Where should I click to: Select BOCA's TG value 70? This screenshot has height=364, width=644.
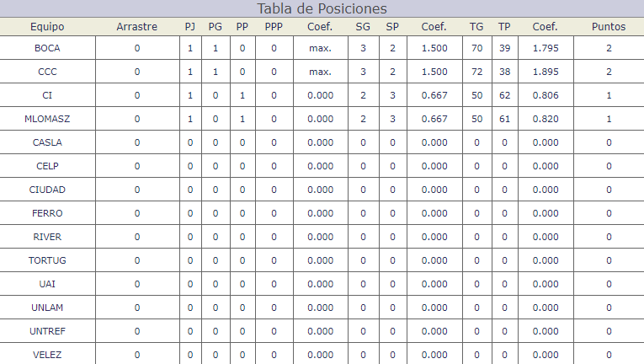pos(476,48)
